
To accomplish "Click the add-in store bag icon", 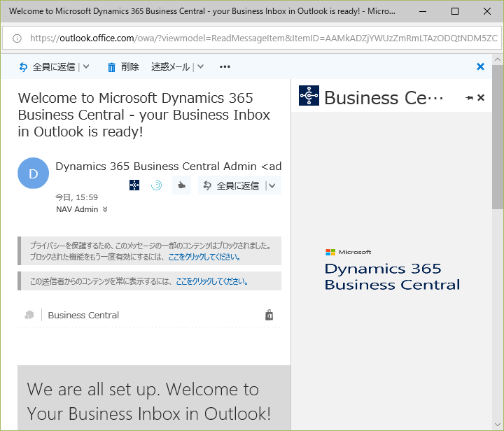I will pos(269,315).
